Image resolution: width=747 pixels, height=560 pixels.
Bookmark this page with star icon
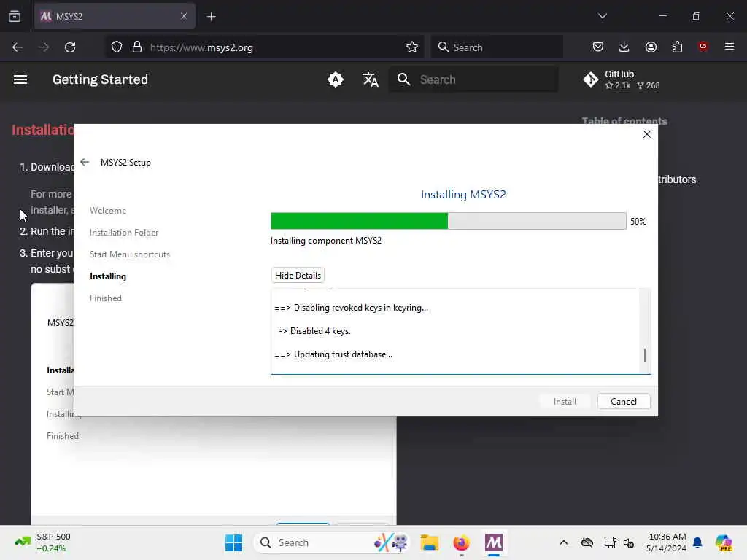(412, 47)
